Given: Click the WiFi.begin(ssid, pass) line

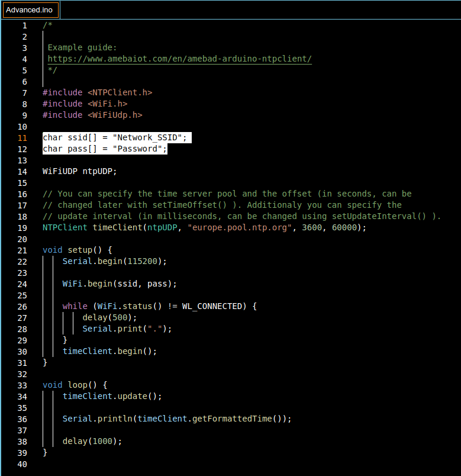Looking at the screenshot, I should (120, 284).
